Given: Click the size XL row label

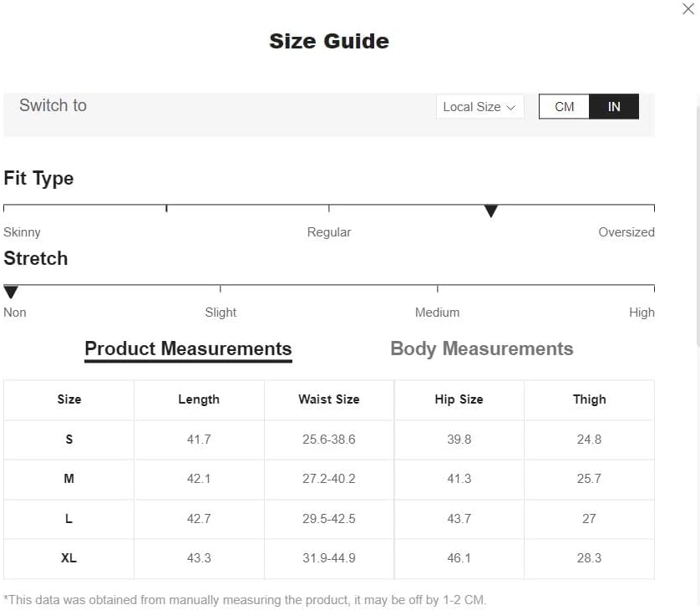Looking at the screenshot, I should (69, 558).
